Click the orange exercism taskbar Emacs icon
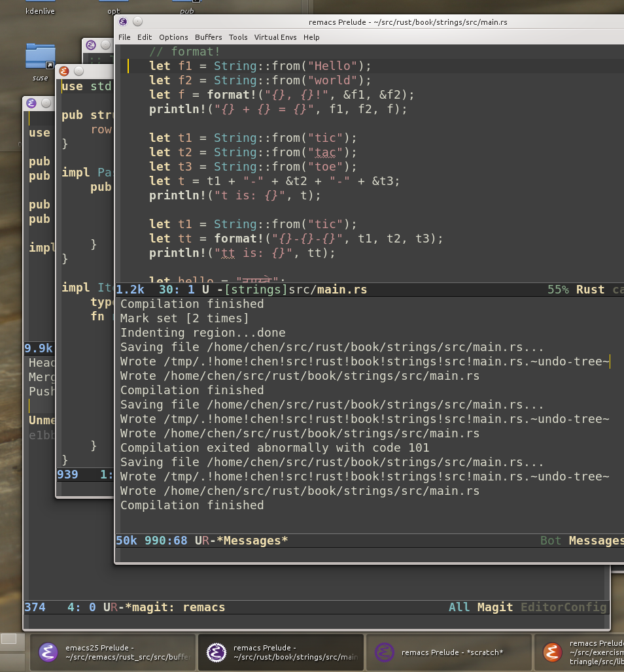 coord(553,652)
